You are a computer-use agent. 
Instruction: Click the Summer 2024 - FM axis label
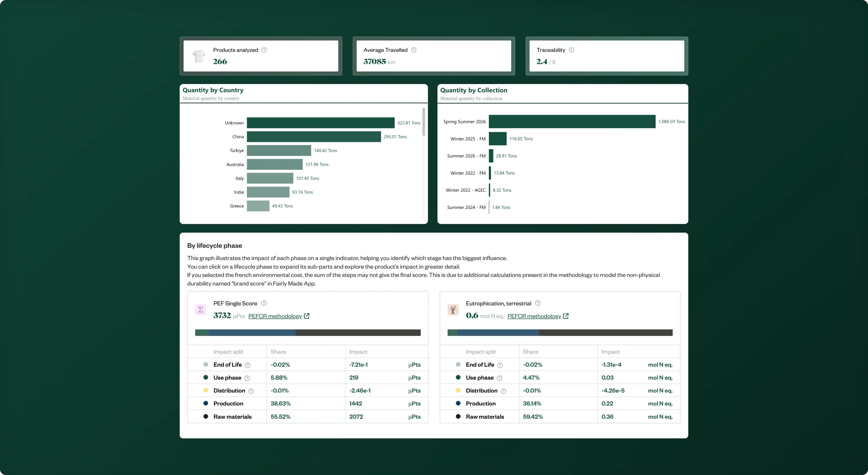[x=466, y=207]
